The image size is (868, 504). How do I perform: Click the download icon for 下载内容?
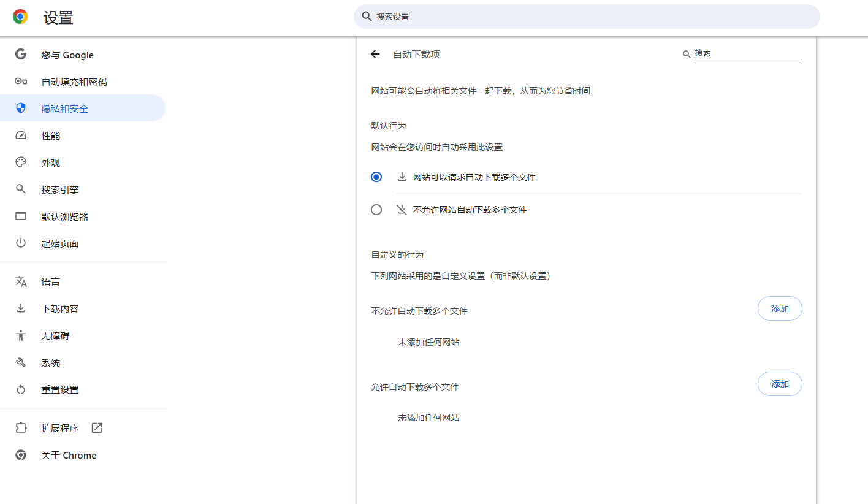[21, 308]
